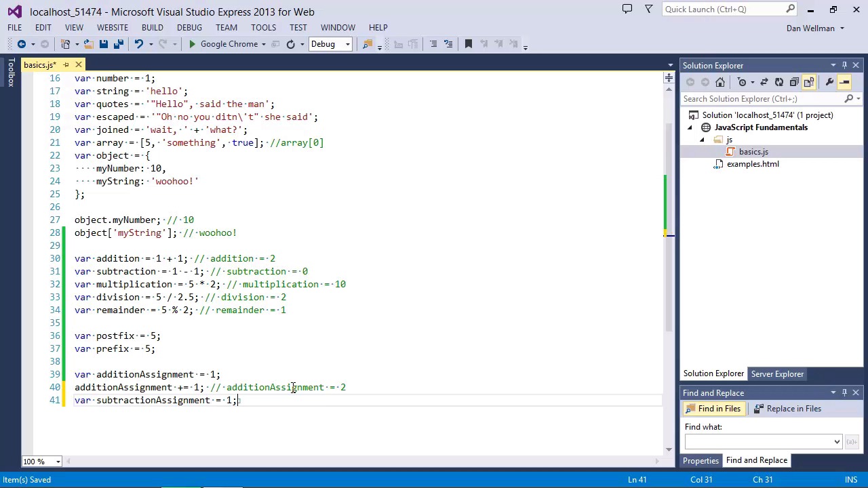Screen dimensions: 868x488
Task: Undo the last edit via toolbar
Action: pos(138,44)
